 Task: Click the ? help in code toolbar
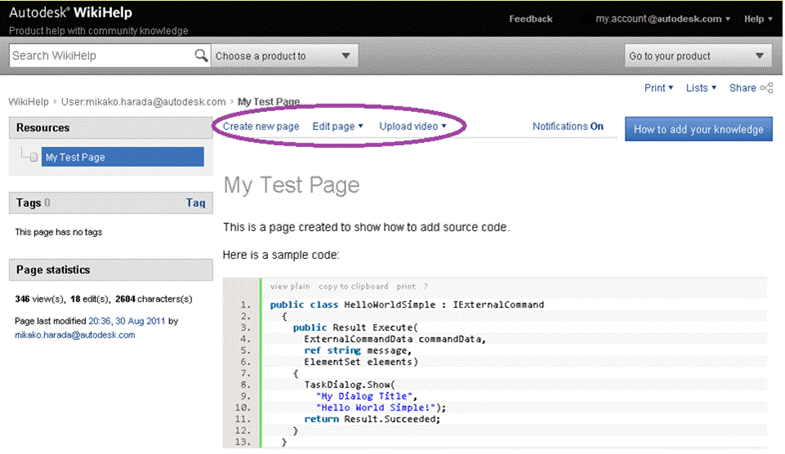coord(426,286)
